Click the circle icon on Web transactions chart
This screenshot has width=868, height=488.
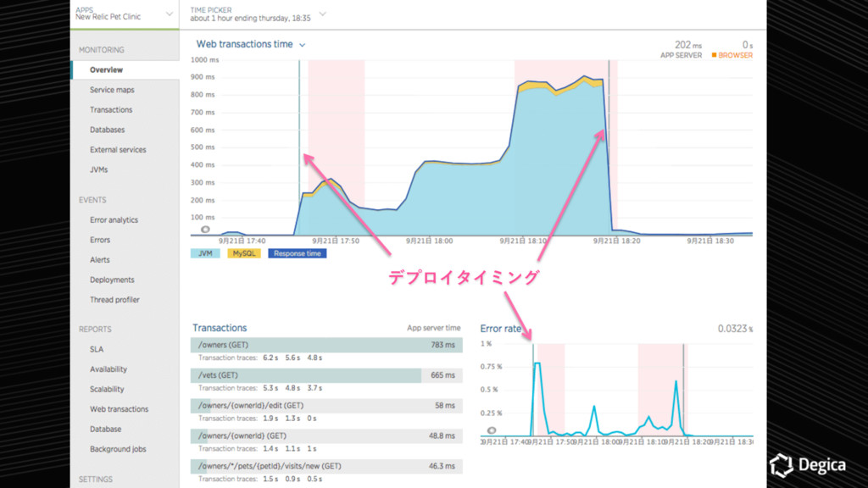click(x=205, y=229)
